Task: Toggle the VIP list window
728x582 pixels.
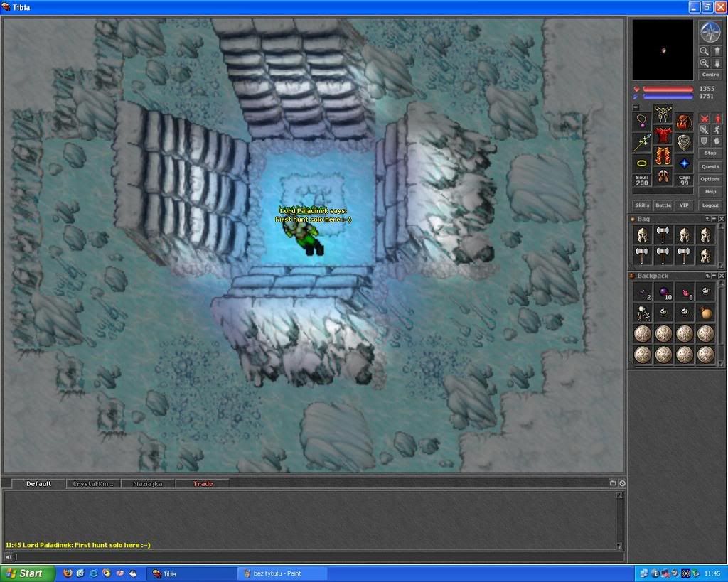Action: [684, 205]
